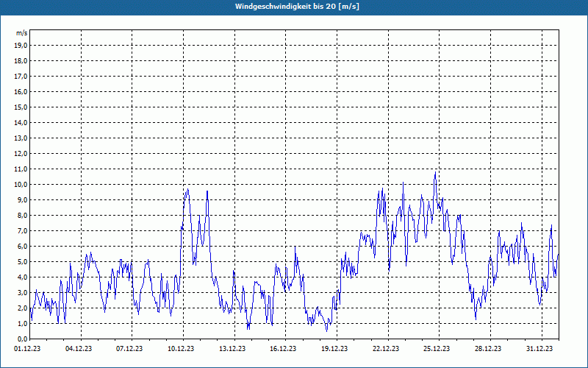Click the lowest dip just before 19.12.23
Screen dimensions: 588x368
(x=326, y=330)
